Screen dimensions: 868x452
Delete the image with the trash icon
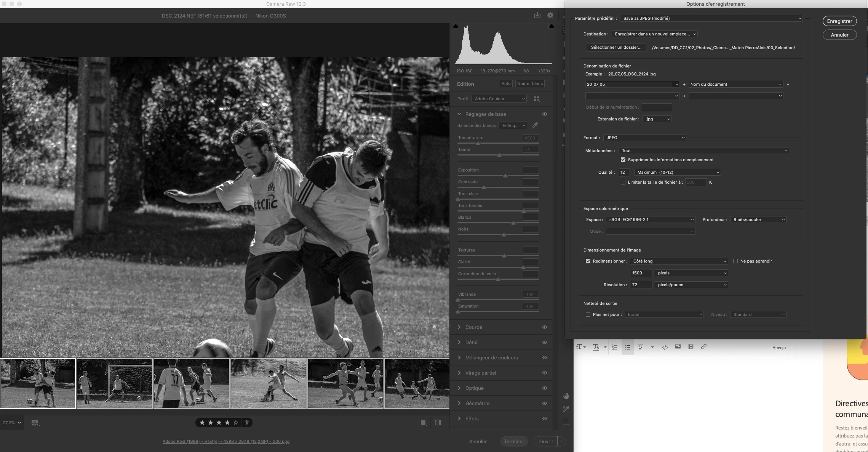click(x=246, y=423)
